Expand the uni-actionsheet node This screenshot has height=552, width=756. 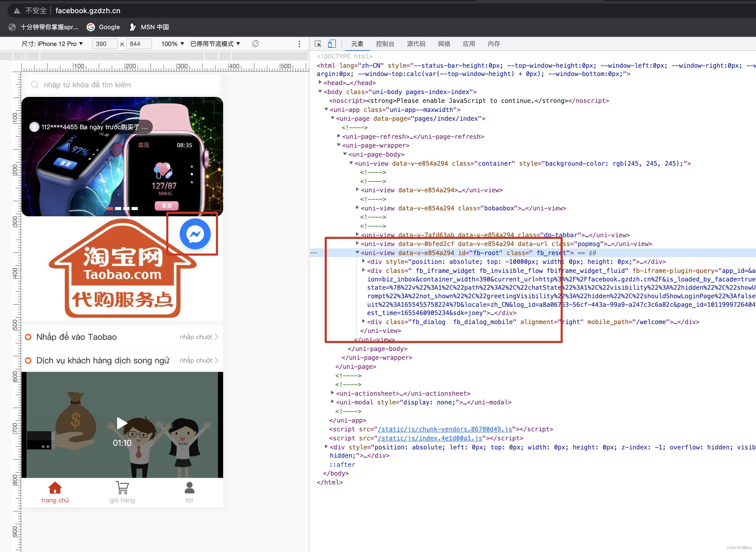[332, 393]
